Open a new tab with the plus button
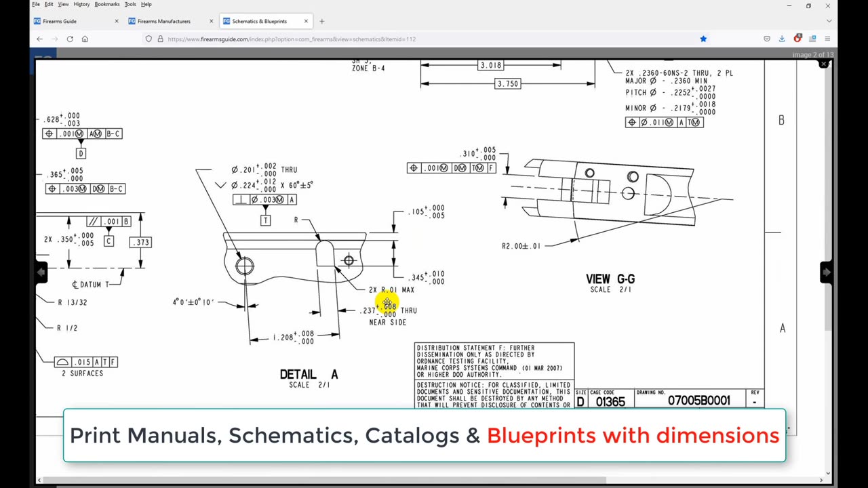The width and height of the screenshot is (868, 488). (321, 21)
